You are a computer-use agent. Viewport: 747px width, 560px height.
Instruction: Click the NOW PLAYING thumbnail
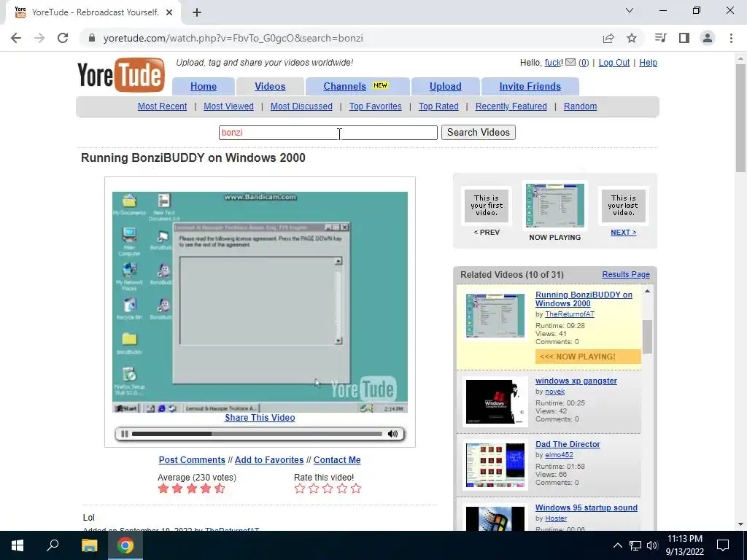[x=555, y=205]
